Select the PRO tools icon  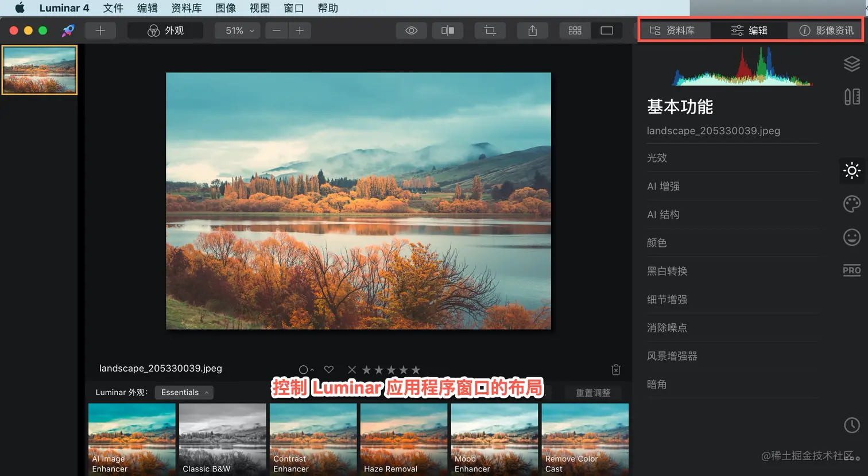coord(852,270)
